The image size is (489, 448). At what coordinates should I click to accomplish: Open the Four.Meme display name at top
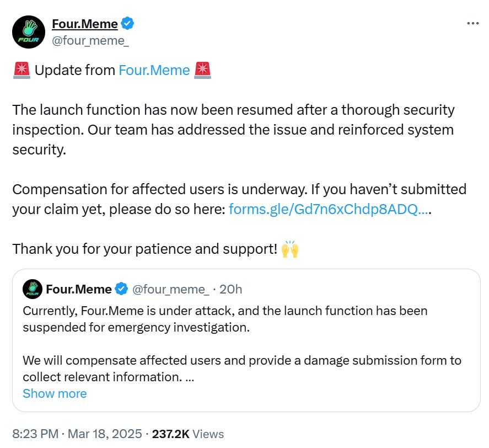tap(84, 24)
